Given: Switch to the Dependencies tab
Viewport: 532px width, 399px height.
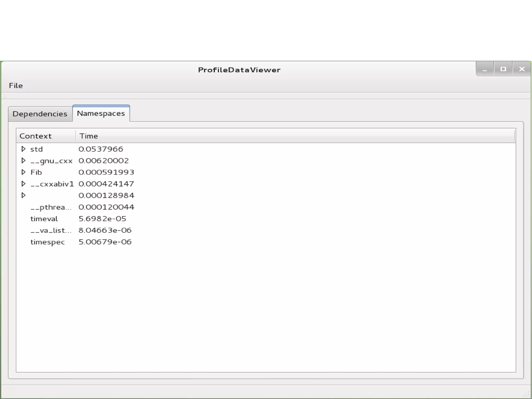Looking at the screenshot, I should pos(40,114).
